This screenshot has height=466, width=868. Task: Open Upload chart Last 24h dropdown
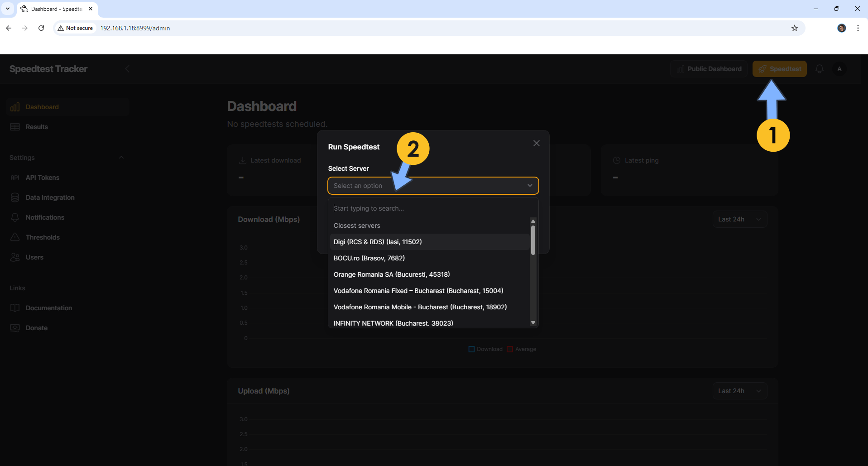[739, 391]
